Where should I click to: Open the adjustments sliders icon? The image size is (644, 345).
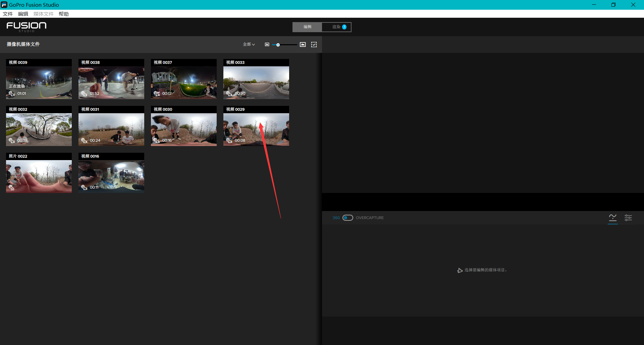[x=628, y=218]
